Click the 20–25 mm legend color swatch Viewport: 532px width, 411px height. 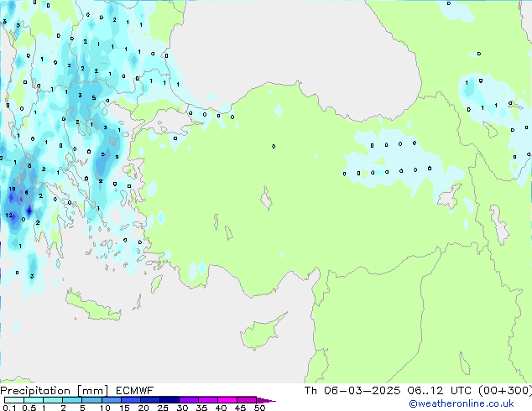click(149, 400)
